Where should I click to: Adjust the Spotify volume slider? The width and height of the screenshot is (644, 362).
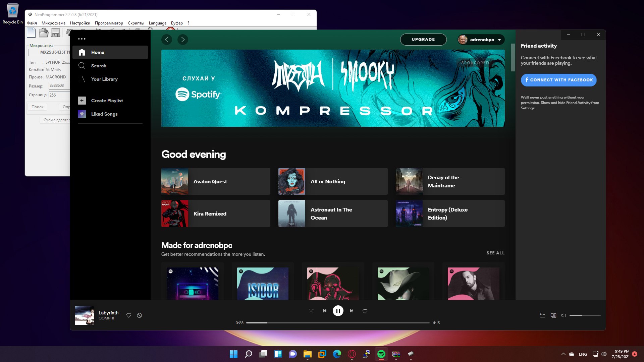(x=585, y=315)
